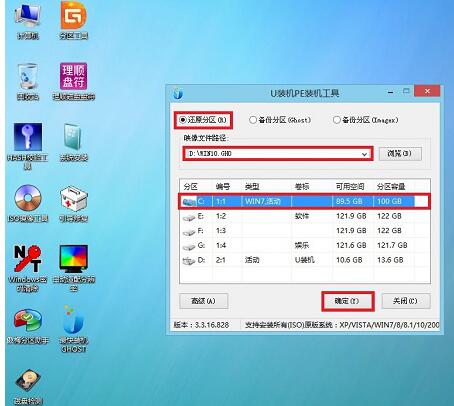Viewport: 454px width, 406px height.
Task: Click the 类型 column header
Action: [252, 186]
